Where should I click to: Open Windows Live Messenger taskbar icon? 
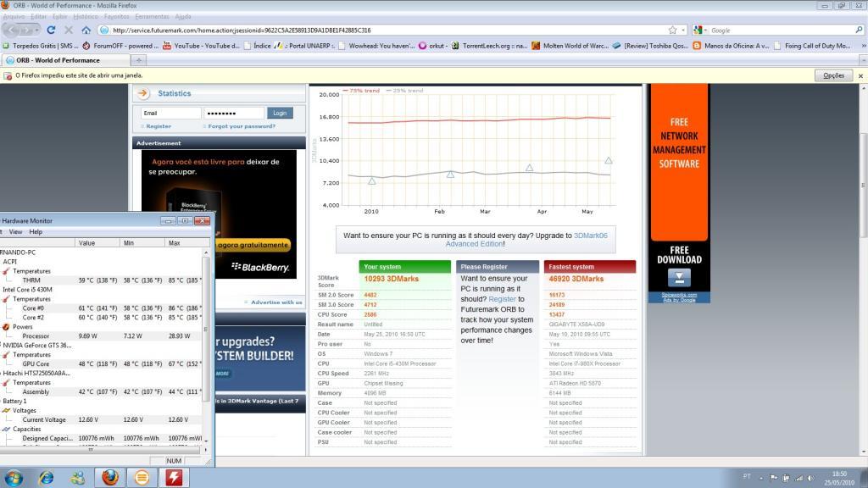tap(77, 478)
